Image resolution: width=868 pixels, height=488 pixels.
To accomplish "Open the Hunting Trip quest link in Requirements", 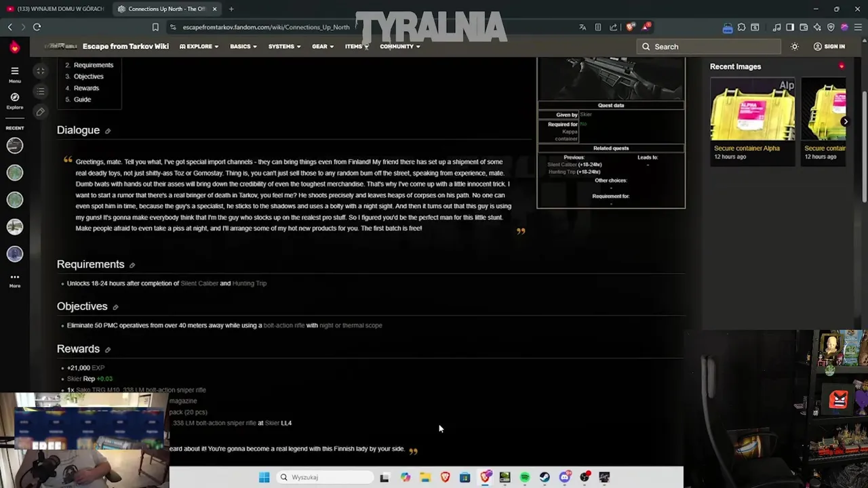I will [x=250, y=283].
